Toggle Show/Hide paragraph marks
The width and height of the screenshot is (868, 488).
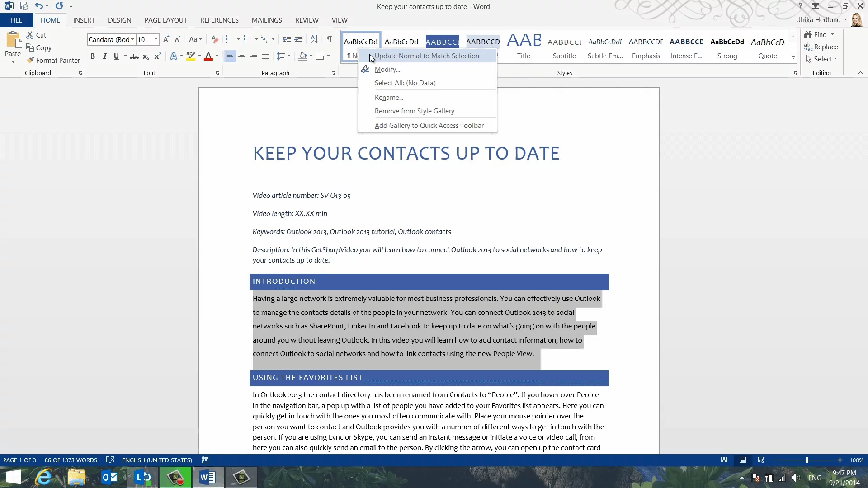[x=330, y=40]
